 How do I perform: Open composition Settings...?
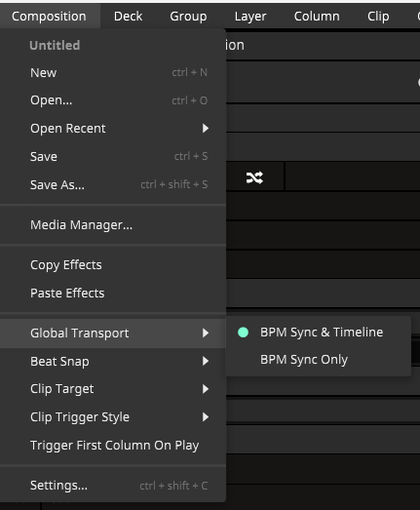(113, 486)
